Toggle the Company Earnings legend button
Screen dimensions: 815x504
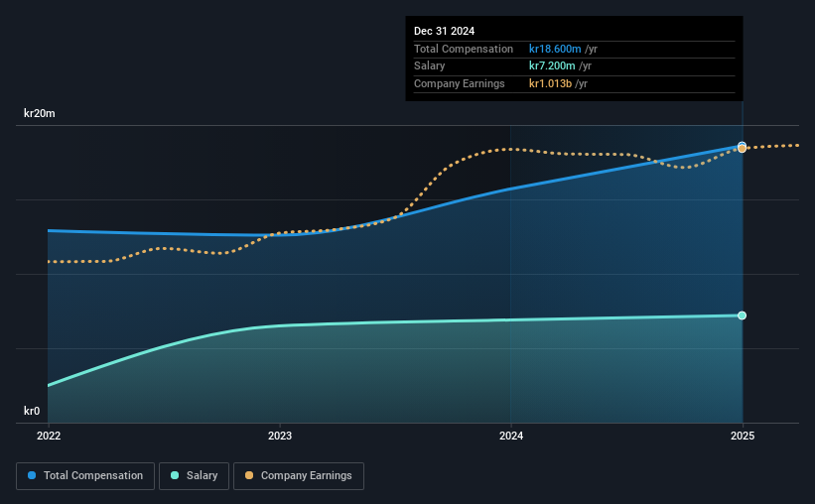299,476
